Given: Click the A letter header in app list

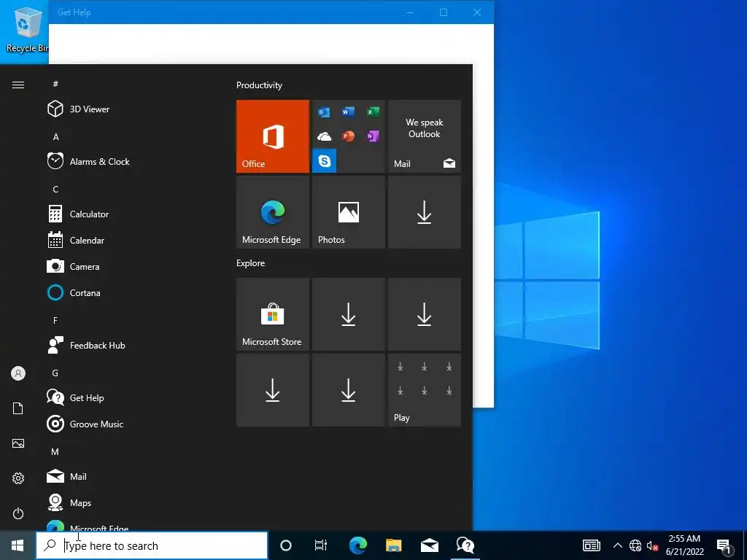Looking at the screenshot, I should click(x=55, y=136).
